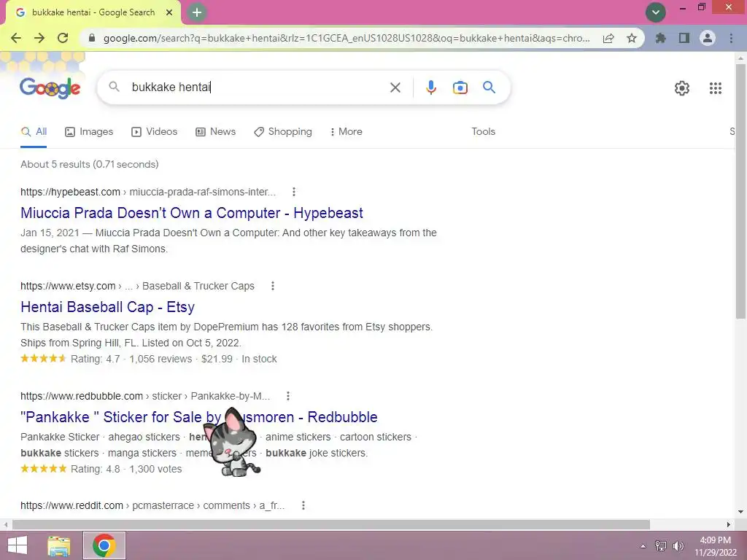747x560 pixels.
Task: Open Google quick settings gear
Action: [x=682, y=88]
